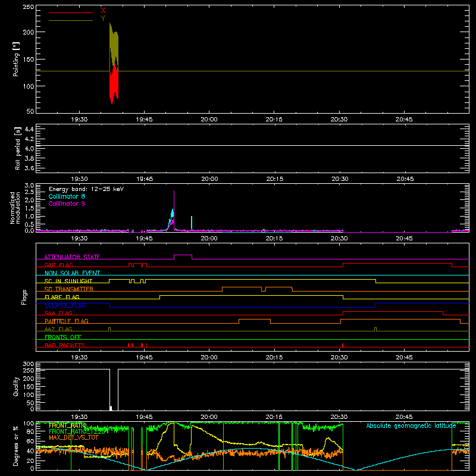Viewport: 476px width, 476px height.
Task: Select the 'Flags' axis title
Action: [24, 297]
